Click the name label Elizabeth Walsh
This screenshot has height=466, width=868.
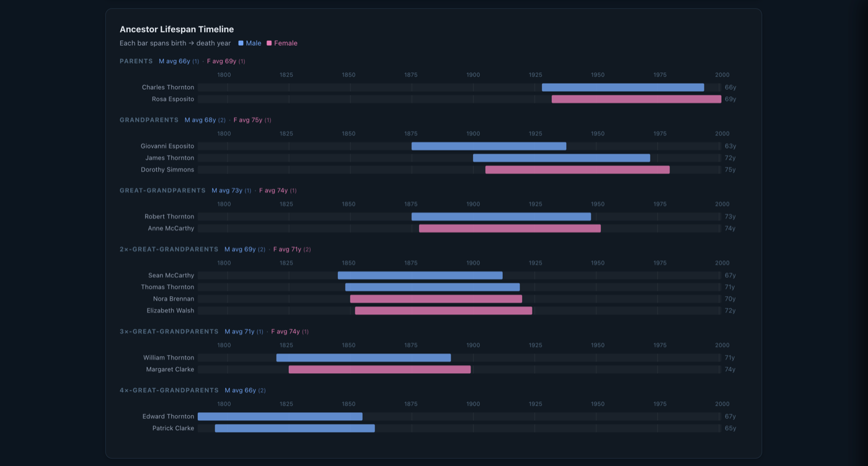[x=170, y=311]
